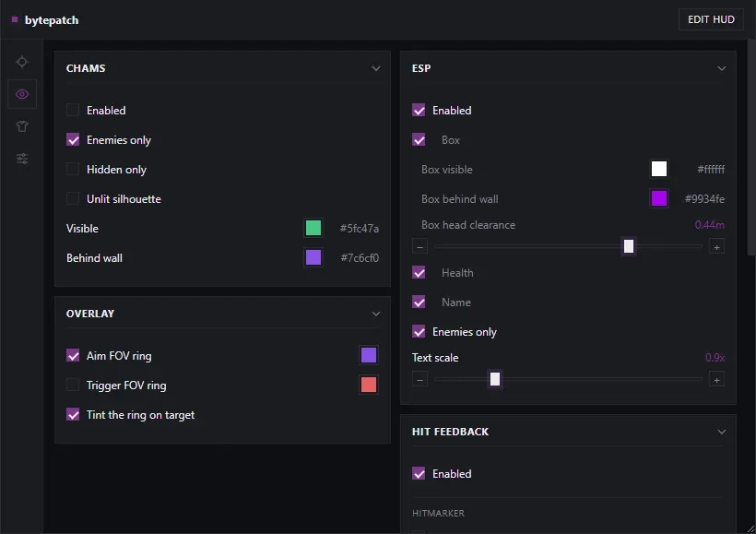
Task: Check Hidden only option
Action: pyautogui.click(x=73, y=170)
